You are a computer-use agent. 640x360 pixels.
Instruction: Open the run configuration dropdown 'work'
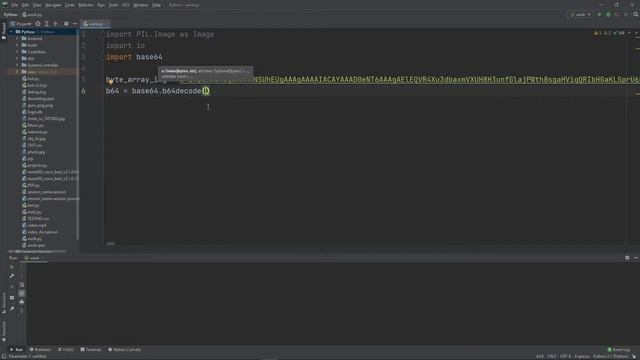click(580, 14)
